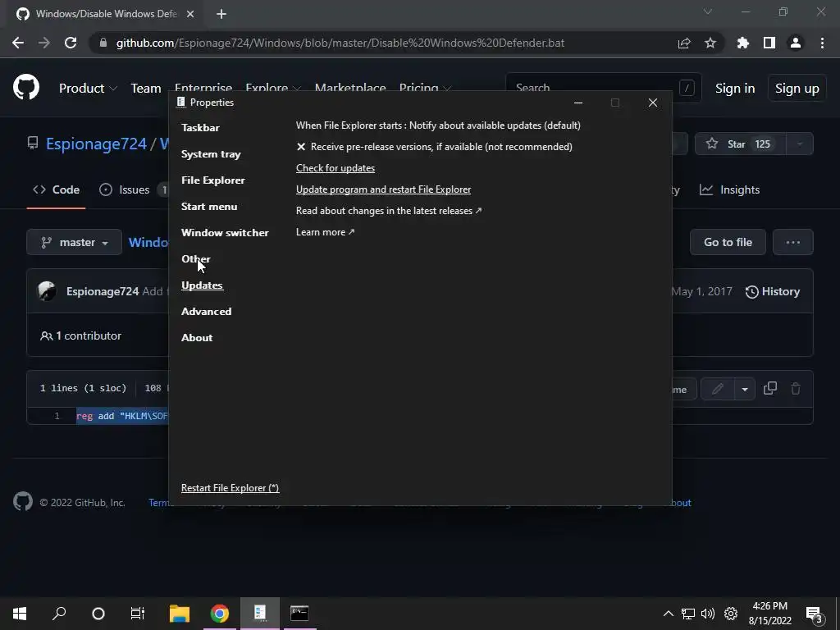Click the Sign up button on GitHub

pos(797,89)
